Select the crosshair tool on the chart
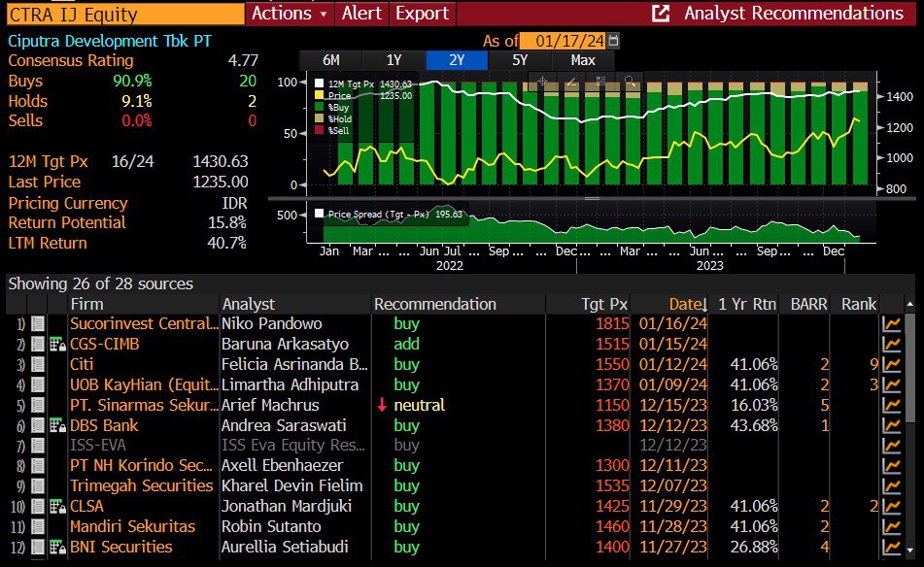 pyautogui.click(x=542, y=81)
